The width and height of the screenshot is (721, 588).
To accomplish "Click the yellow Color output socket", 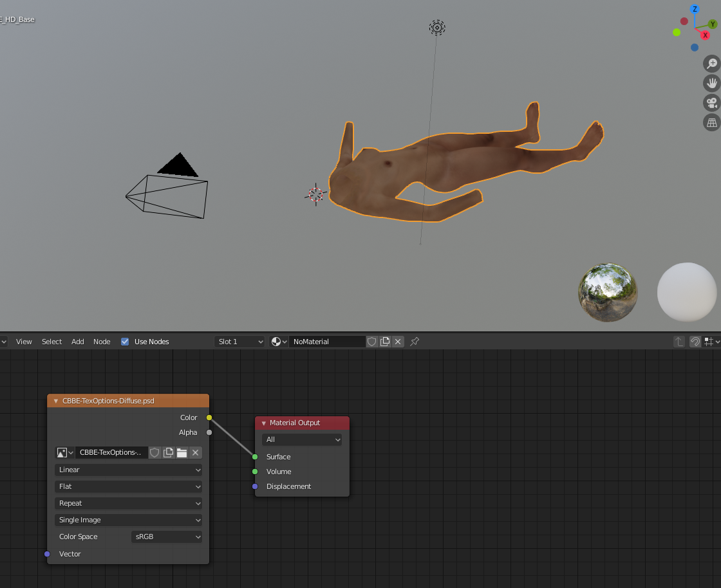I will tap(209, 418).
